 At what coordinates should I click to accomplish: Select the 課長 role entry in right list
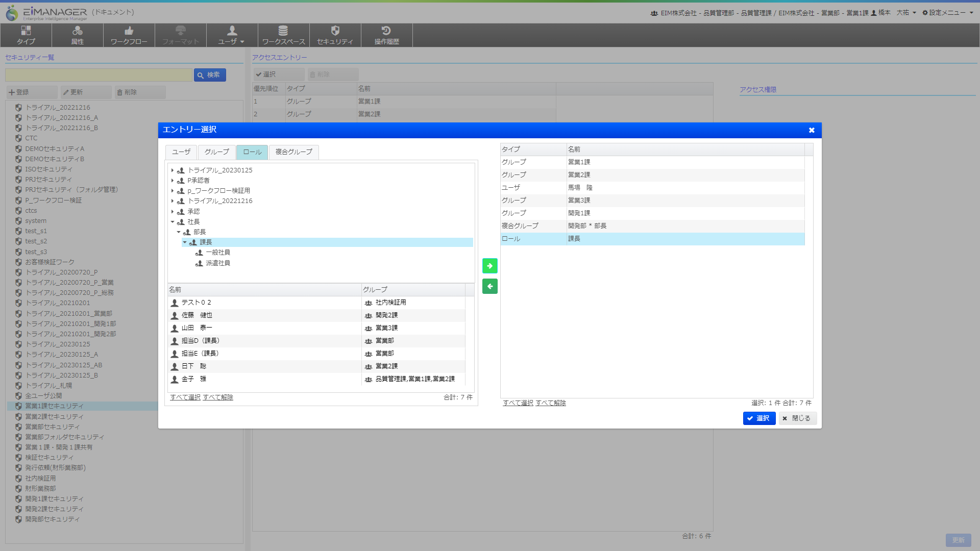tap(652, 239)
